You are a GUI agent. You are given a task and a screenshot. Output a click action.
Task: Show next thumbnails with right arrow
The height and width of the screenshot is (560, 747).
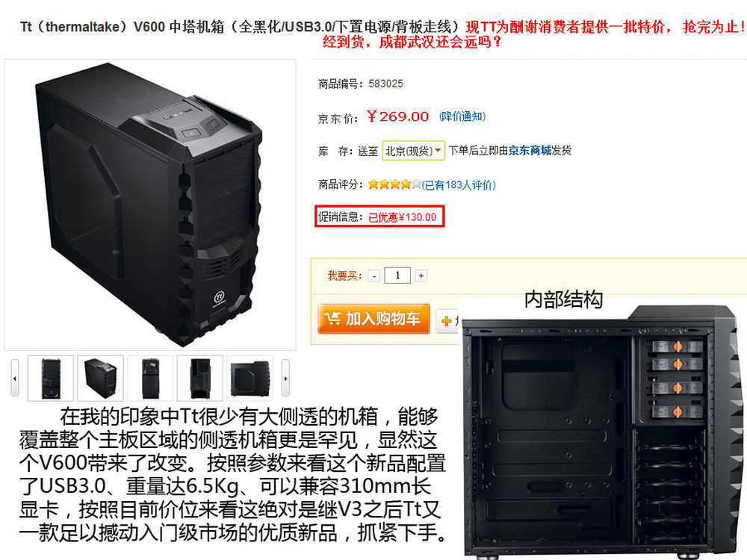285,378
